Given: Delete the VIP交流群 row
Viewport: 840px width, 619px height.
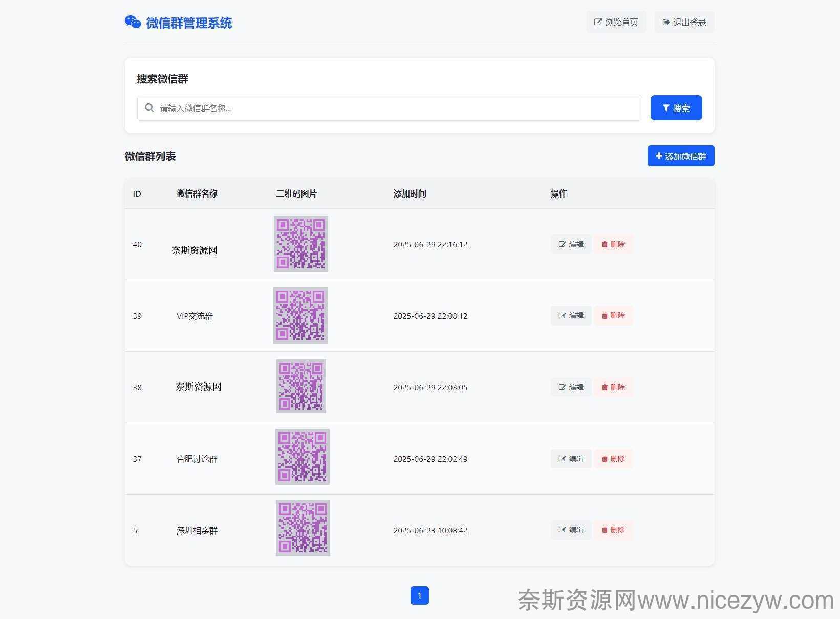Looking at the screenshot, I should pos(613,315).
